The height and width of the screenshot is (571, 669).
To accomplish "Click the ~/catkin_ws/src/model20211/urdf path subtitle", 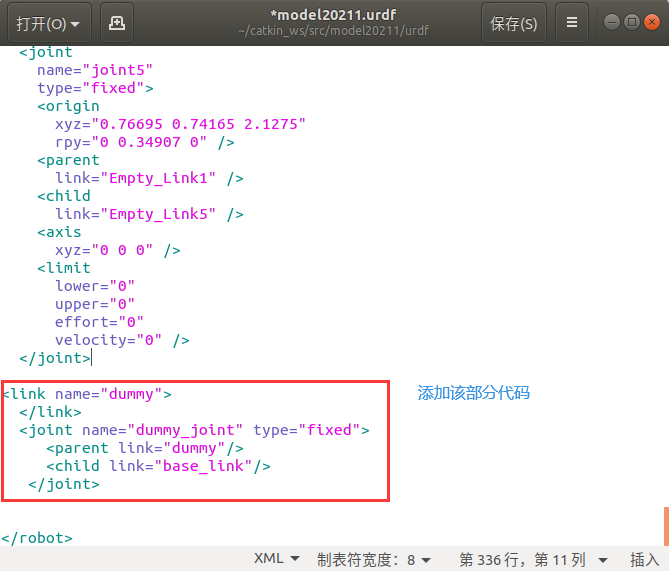I will click(334, 31).
